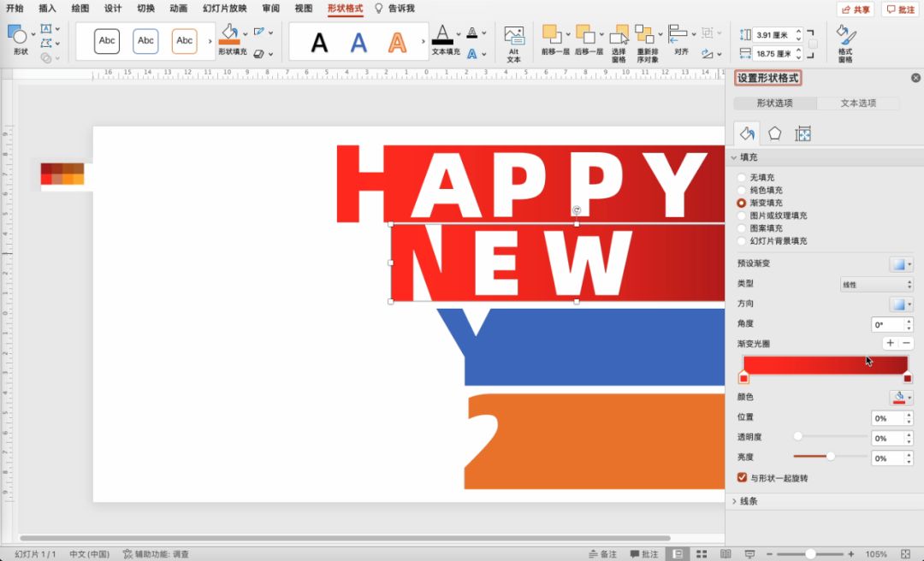Open 颜色 gradient stop color dropdown

[901, 397]
